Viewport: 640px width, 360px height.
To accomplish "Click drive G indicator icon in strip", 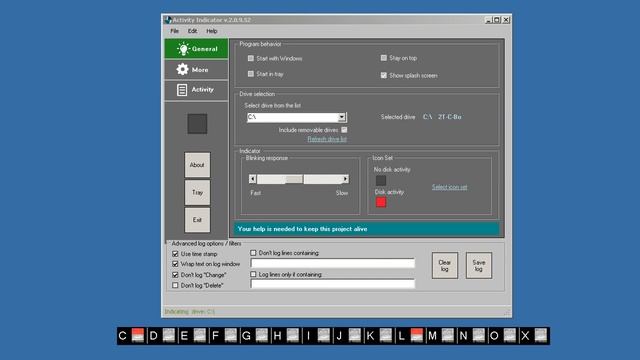I will [262, 336].
